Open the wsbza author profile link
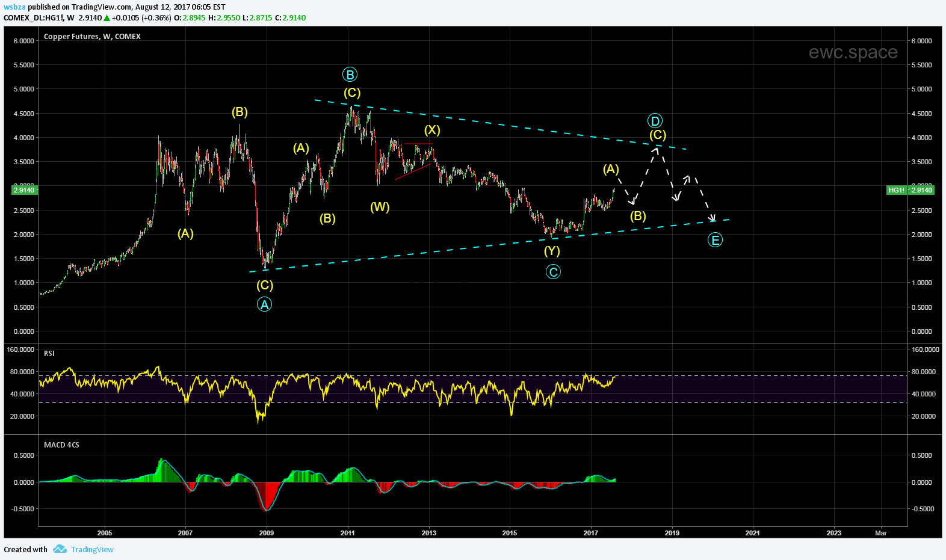 [14, 7]
